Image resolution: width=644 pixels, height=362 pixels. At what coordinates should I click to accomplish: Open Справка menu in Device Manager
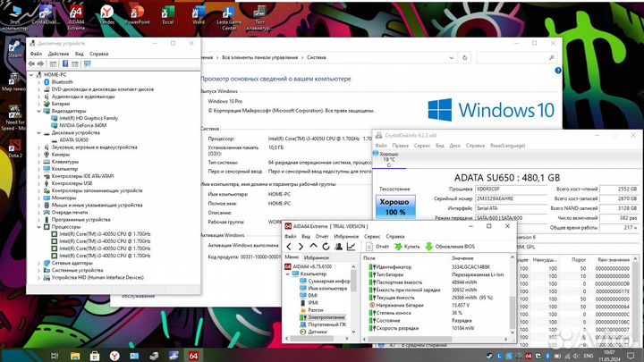coord(99,54)
